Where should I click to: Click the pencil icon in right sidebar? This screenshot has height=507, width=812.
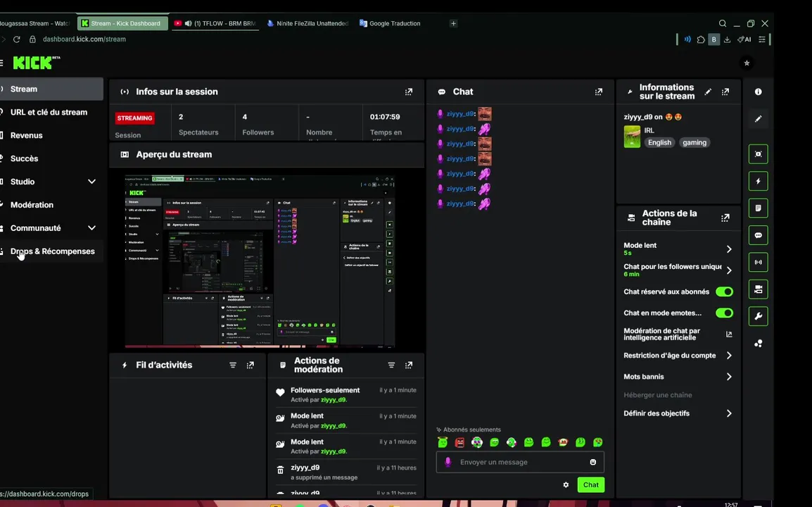758,119
